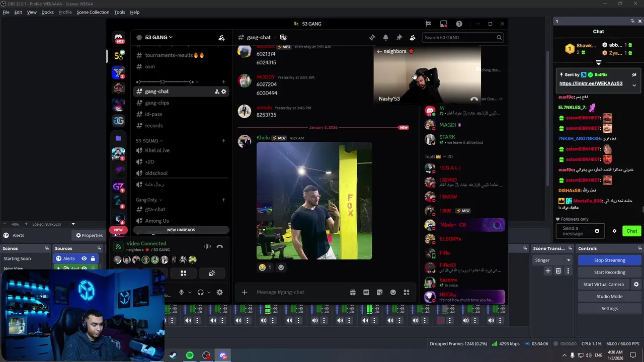Viewport: 644px width, 362px height.
Task: Open OBS Docks menu
Action: [x=47, y=12]
